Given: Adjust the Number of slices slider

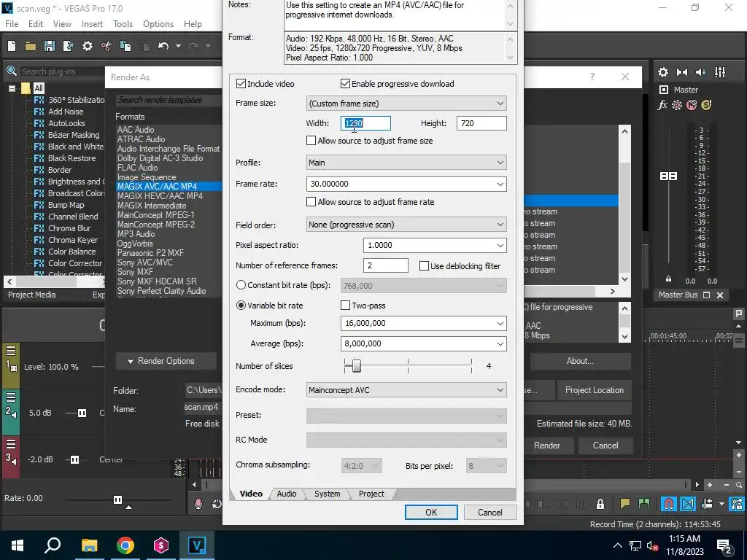Looking at the screenshot, I should (356, 366).
